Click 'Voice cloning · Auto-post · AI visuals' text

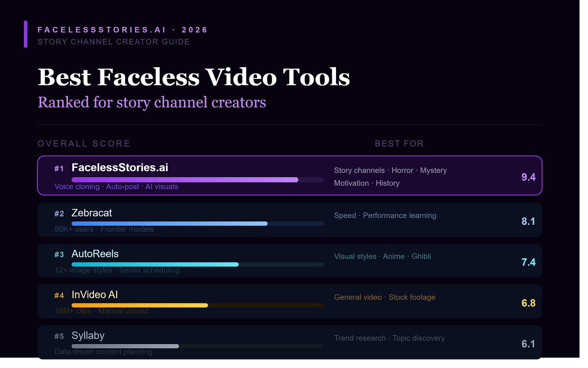116,187
